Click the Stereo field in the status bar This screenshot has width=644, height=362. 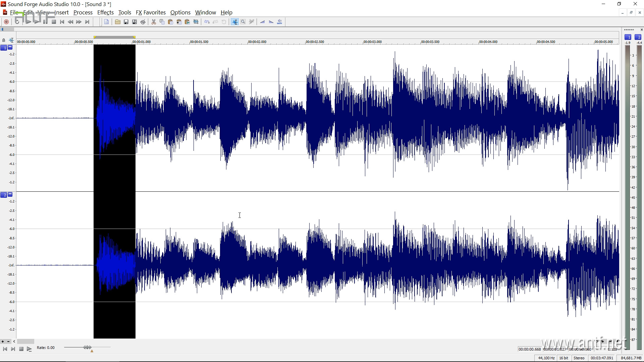pos(579,358)
